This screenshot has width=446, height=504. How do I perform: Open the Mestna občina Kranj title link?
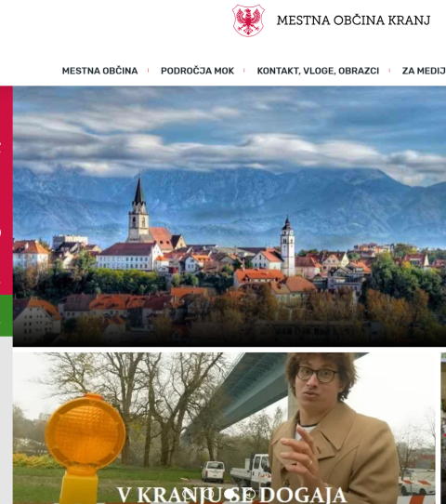coord(353,20)
